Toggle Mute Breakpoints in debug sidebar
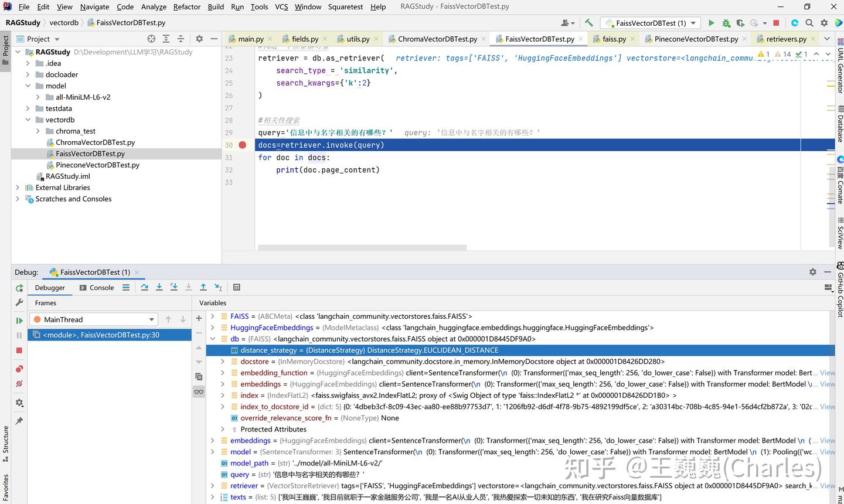844x504 pixels. (x=19, y=384)
